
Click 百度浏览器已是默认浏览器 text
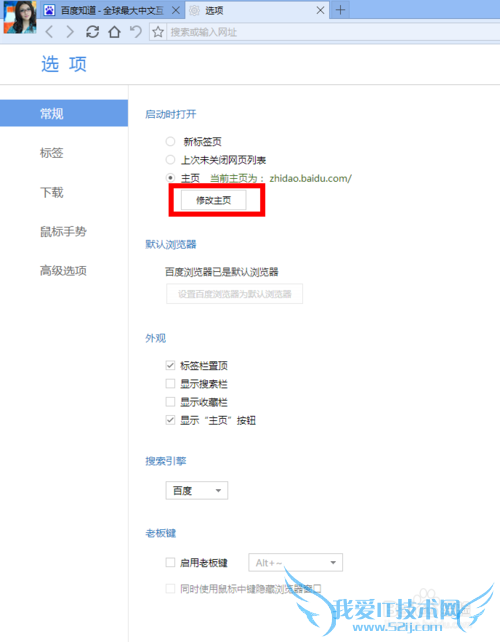point(222,272)
